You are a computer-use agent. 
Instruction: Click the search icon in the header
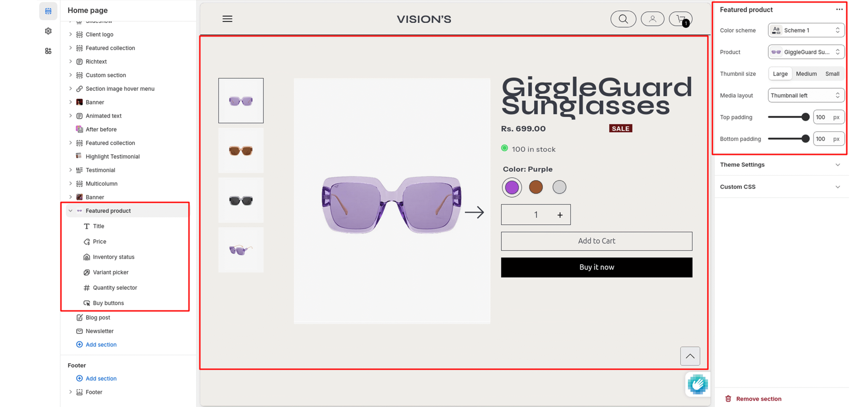click(623, 19)
